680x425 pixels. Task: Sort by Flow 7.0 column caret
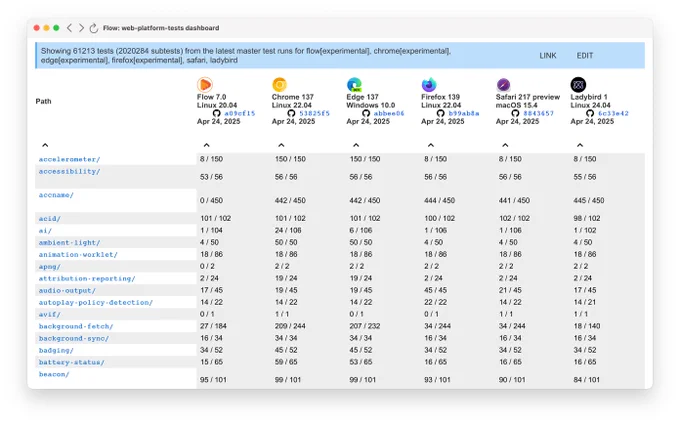coord(206,145)
